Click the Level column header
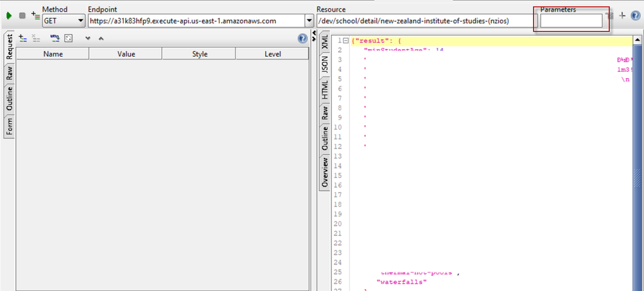644x291 pixels. (x=273, y=54)
